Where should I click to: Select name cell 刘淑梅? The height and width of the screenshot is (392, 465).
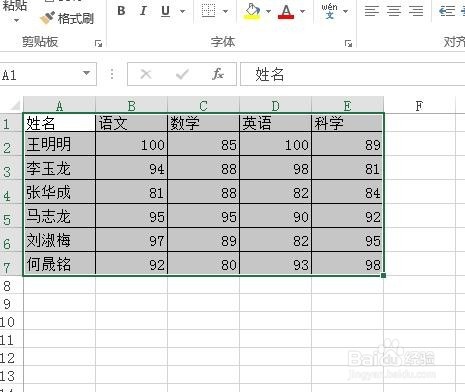[x=59, y=240]
